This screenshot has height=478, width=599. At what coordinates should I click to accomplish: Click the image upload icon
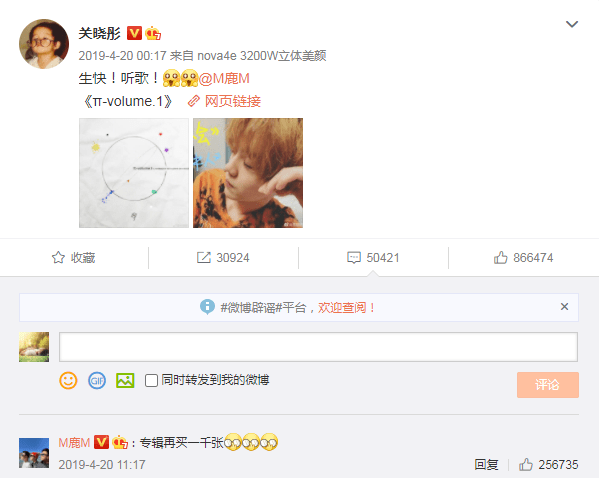click(x=125, y=381)
